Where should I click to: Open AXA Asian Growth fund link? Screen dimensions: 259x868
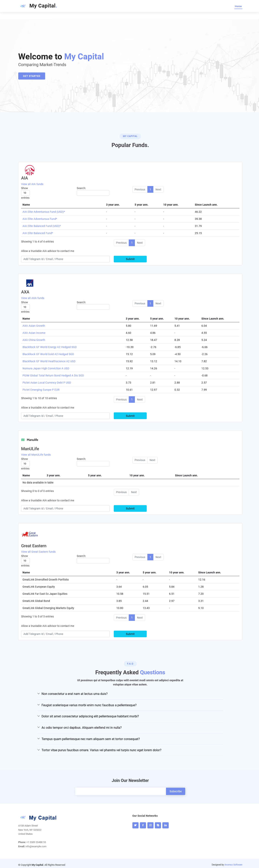click(34, 326)
